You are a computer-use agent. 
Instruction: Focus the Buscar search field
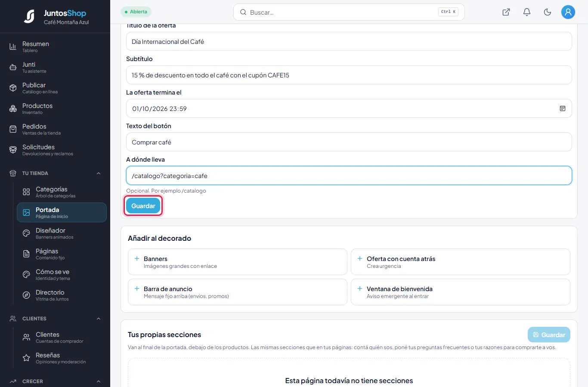[x=349, y=12]
